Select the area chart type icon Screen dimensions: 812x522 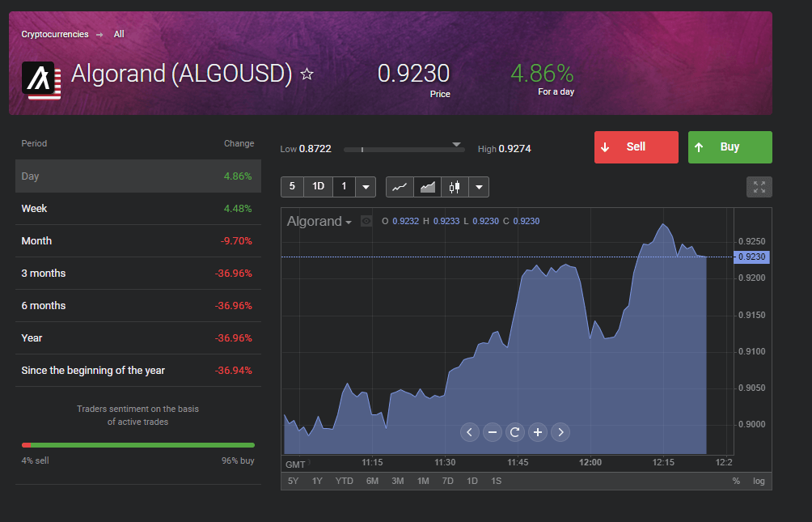(x=427, y=187)
